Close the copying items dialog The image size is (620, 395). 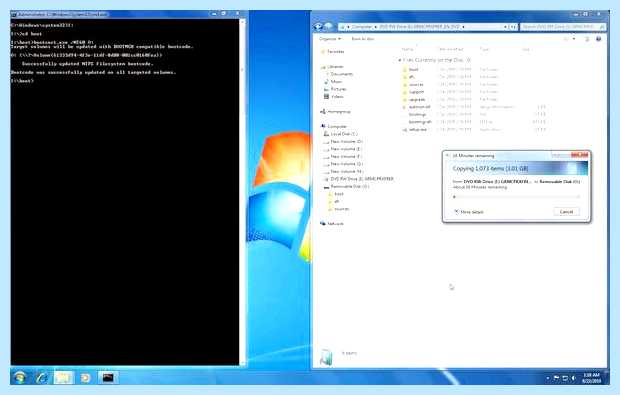point(580,155)
